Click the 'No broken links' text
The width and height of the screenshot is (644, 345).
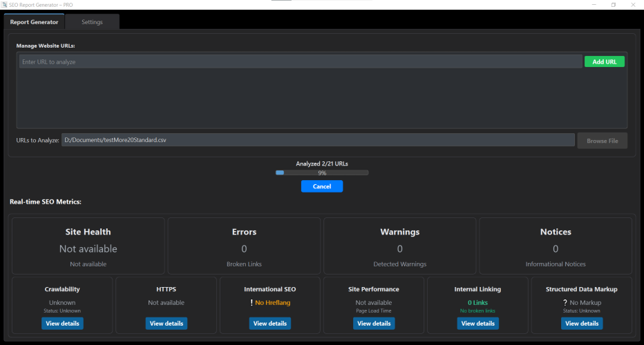point(477,310)
